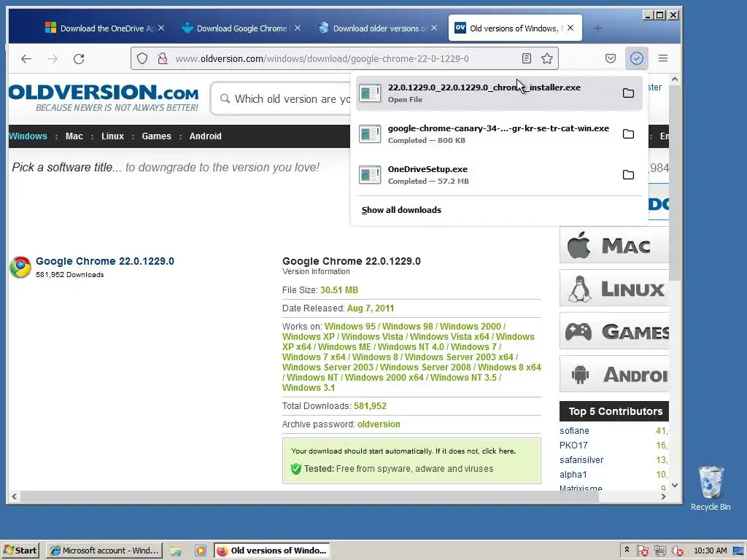
Task: Open contributor sofiane's profile
Action: (574, 430)
